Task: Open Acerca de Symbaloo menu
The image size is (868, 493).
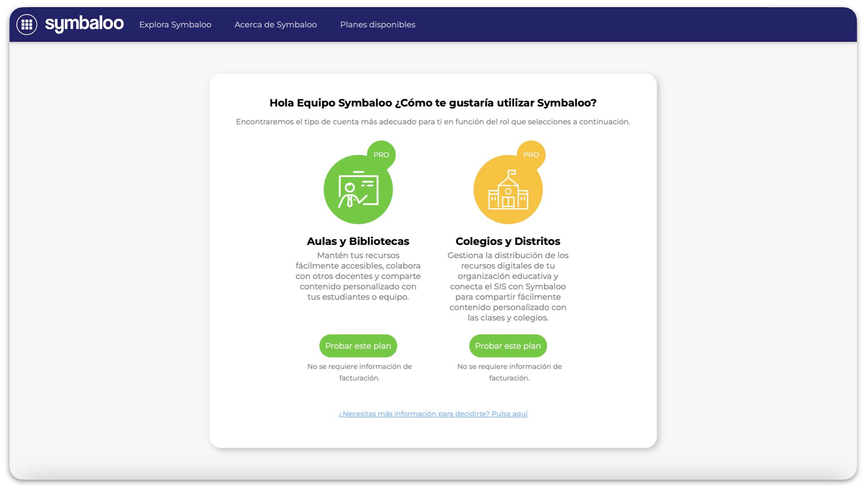Action: coord(276,25)
